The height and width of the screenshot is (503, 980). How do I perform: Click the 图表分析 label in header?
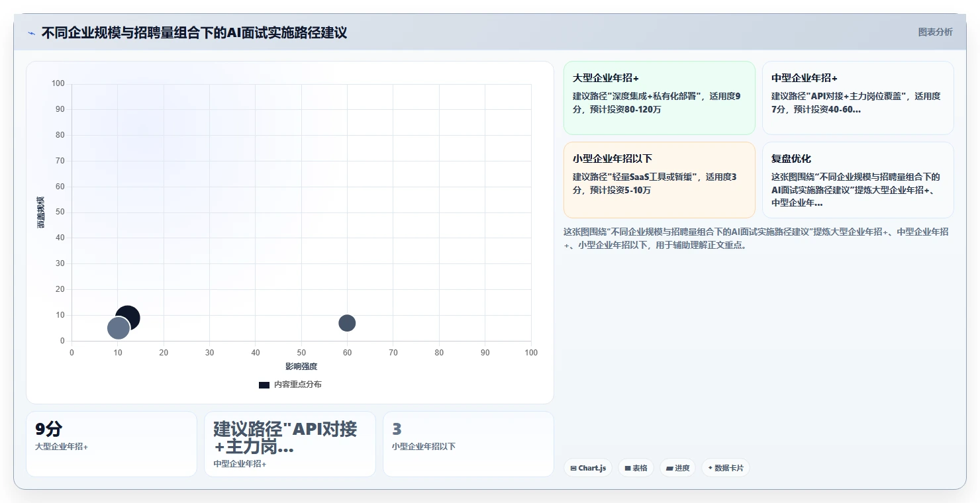935,32
